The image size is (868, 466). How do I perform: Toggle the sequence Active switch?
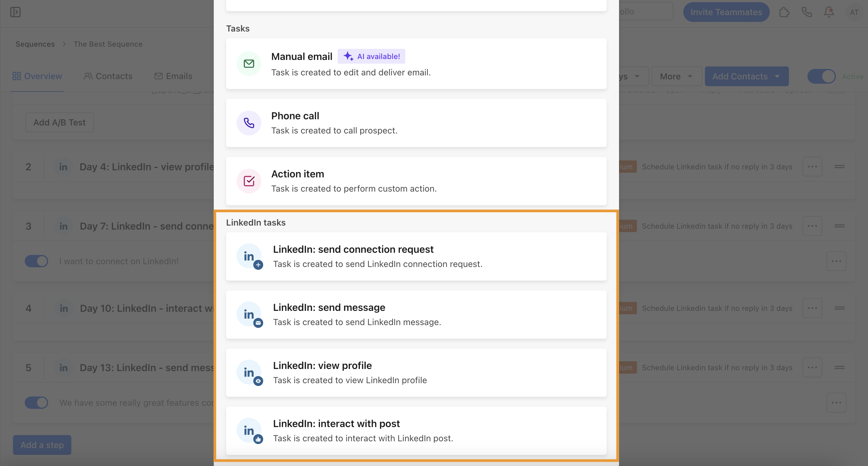pyautogui.click(x=821, y=76)
